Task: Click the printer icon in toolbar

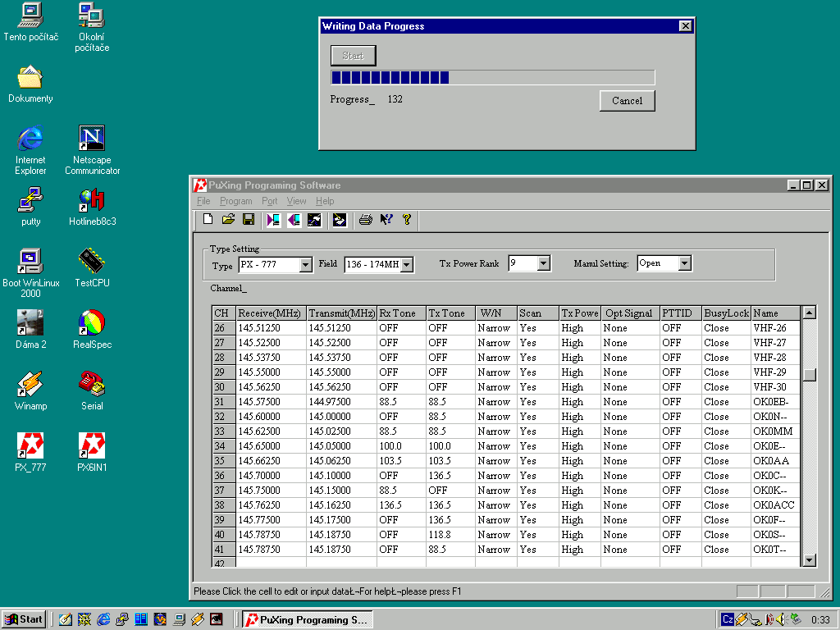Action: (x=366, y=220)
